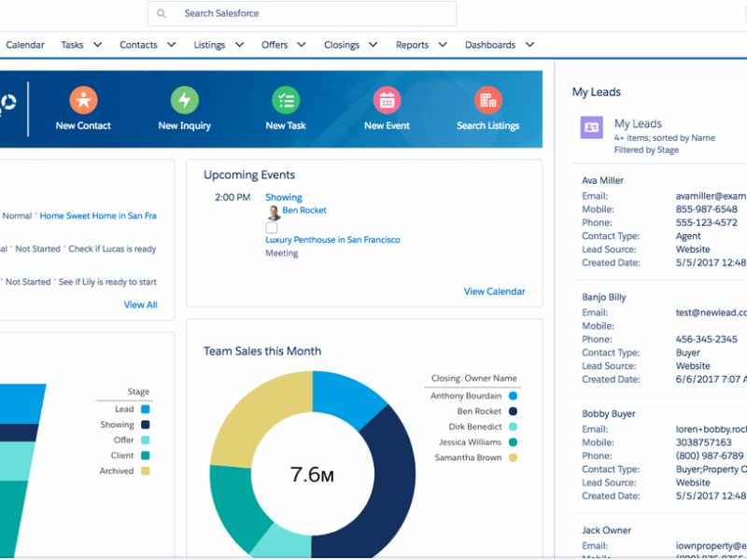Open the Tasks dropdown chevron
Screen dimensions: 747x560
[98, 44]
